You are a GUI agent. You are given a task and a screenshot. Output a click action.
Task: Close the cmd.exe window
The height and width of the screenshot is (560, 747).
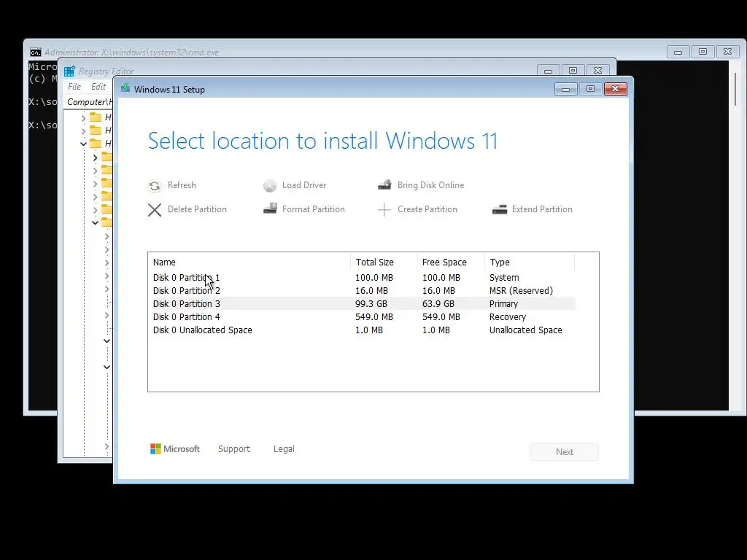point(727,52)
